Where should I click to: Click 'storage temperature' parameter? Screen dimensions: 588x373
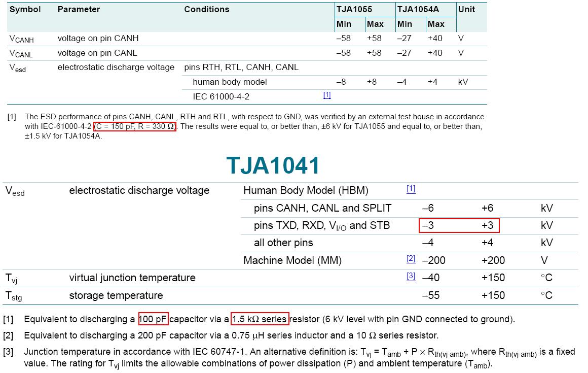[x=116, y=295]
